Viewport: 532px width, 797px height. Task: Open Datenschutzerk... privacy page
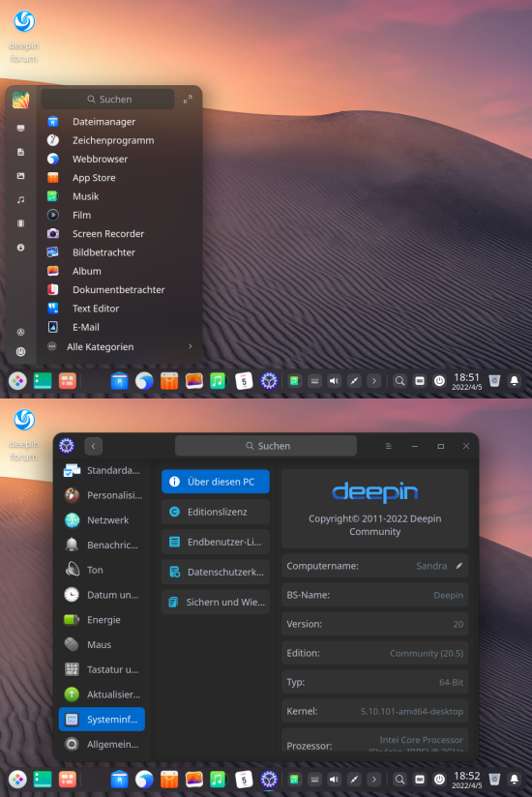[x=216, y=572]
